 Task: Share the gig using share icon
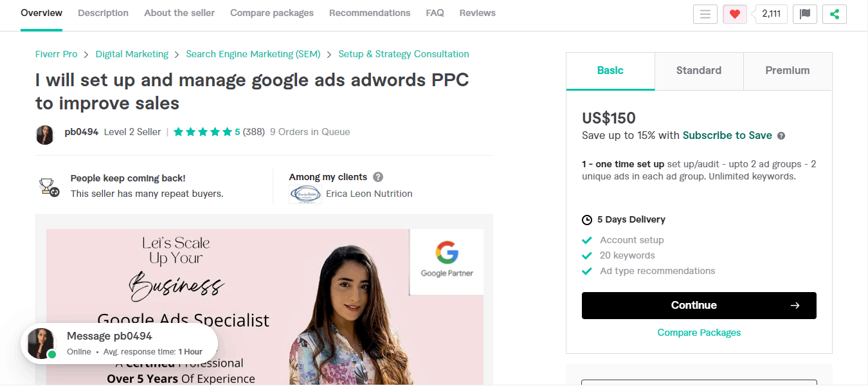835,14
